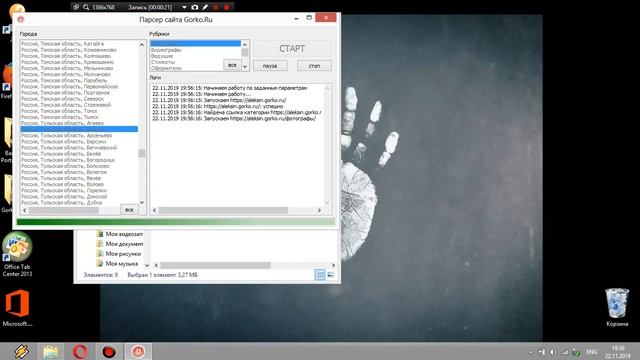640x360 pixels.
Task: Click the parser window title icon
Action: tap(20, 19)
